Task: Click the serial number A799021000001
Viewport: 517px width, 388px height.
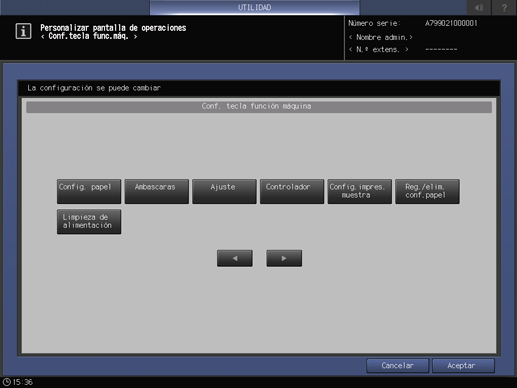Action: [x=451, y=23]
